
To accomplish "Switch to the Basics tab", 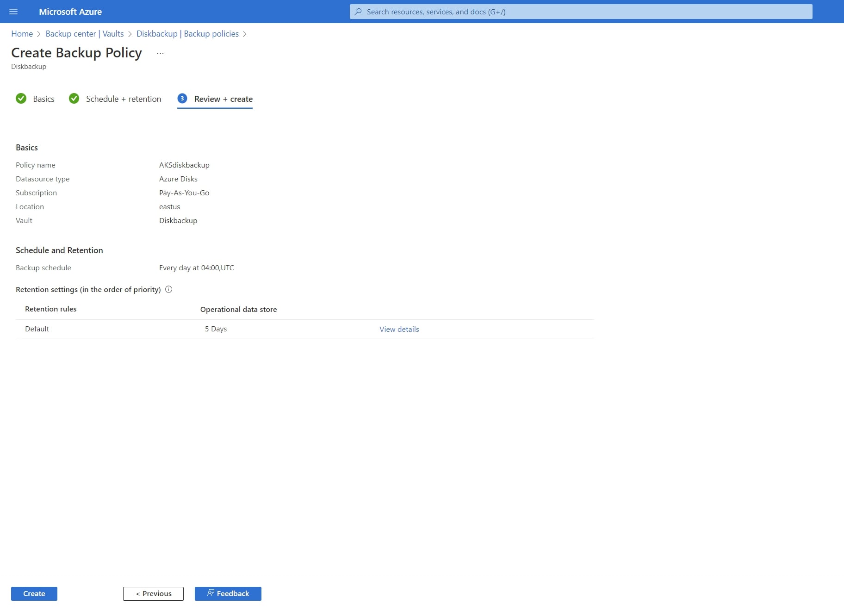I will (35, 99).
